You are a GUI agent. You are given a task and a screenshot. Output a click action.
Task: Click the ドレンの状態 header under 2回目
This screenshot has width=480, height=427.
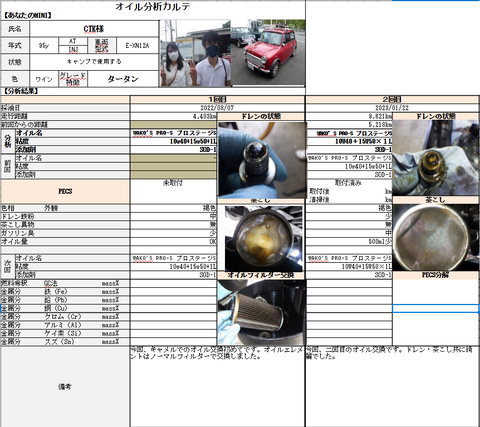point(436,116)
